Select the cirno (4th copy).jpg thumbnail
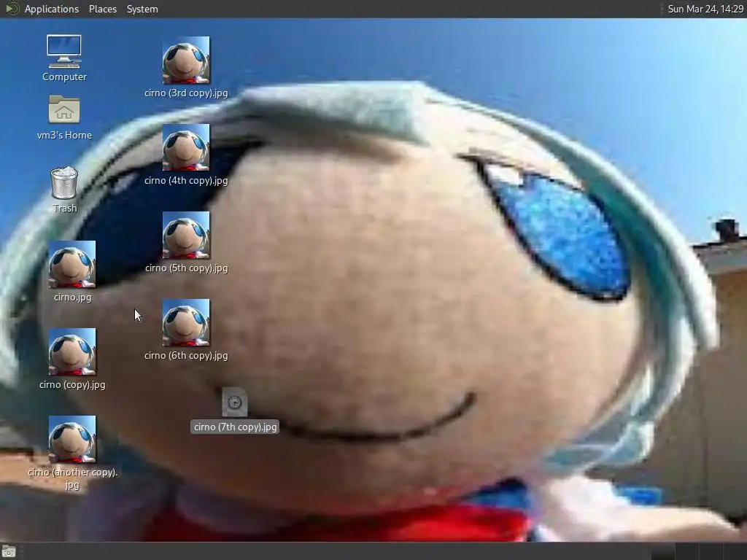 pos(186,147)
